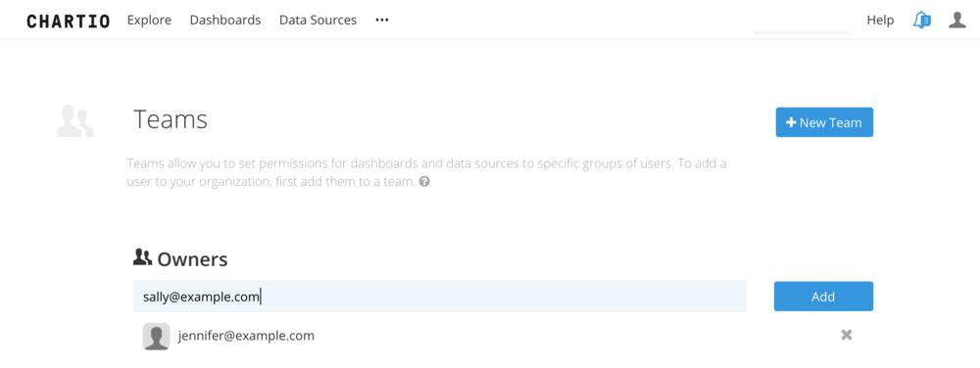Open the Help menu
This screenshot has width=980, height=368.
[x=880, y=20]
